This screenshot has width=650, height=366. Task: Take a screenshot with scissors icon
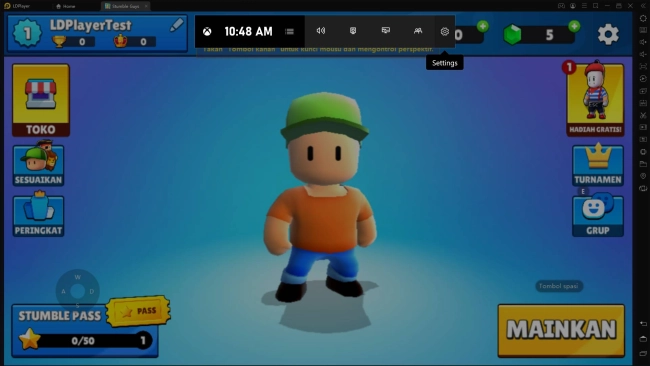[x=643, y=115]
